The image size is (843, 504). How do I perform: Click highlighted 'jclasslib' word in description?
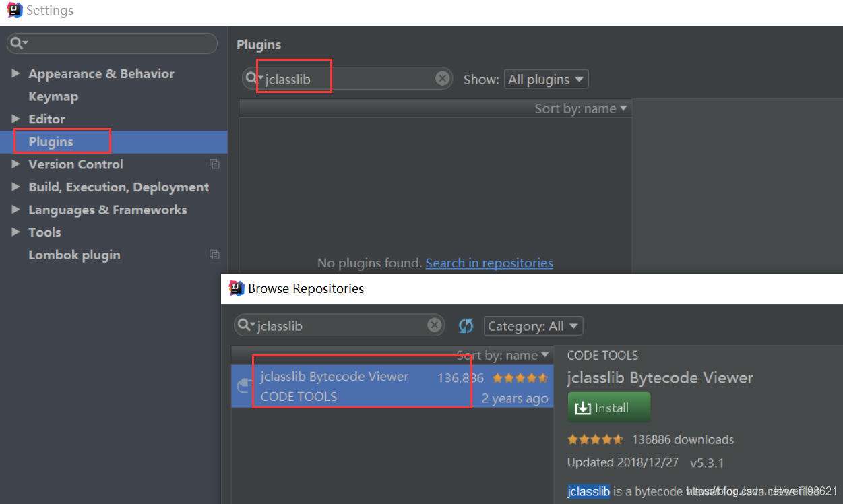[589, 491]
